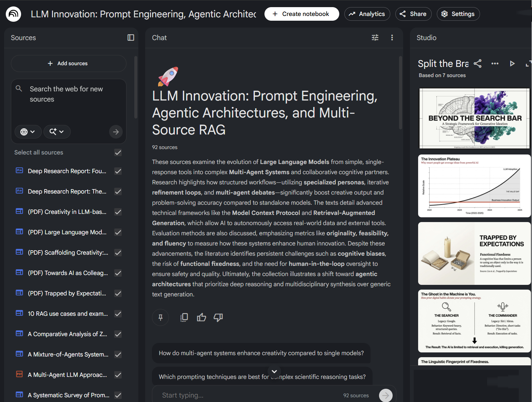Open Chat more options menu

pos(392,38)
